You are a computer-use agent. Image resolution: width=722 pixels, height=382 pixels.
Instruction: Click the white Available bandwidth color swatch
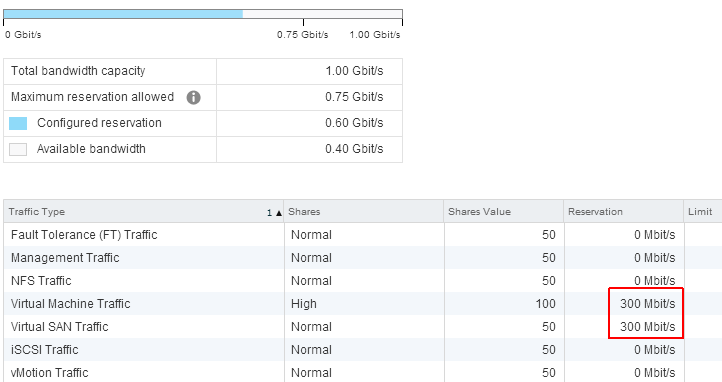(x=18, y=149)
